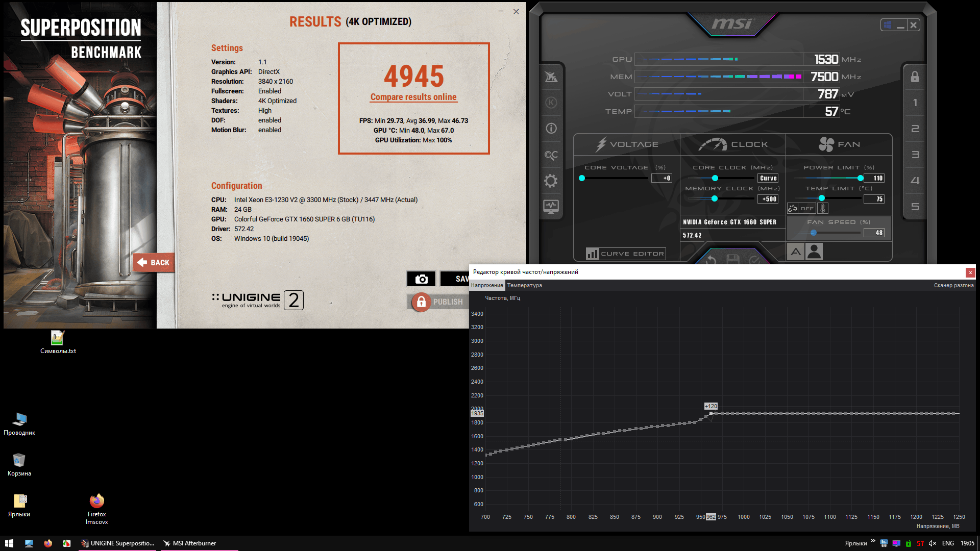Click the red 57 temperature tray icon
This screenshot has height=551, width=980.
(x=920, y=543)
